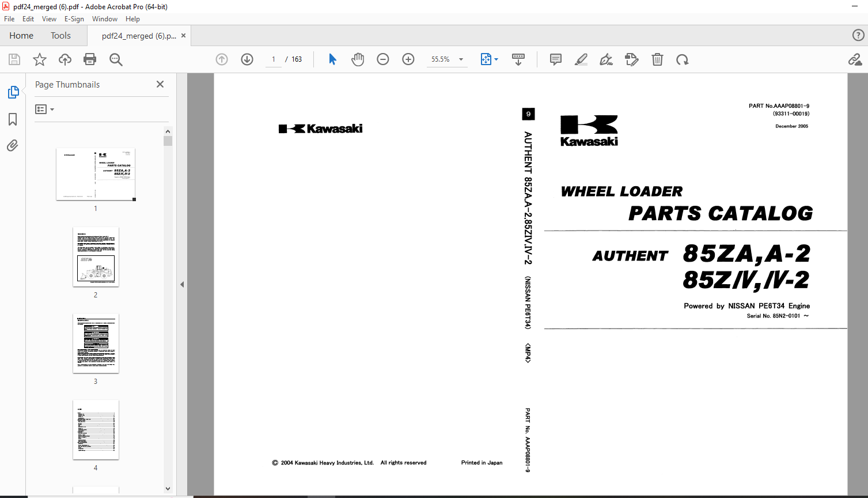Viewport: 868px width, 498px height.
Task: Select the Highlight text pen tool
Action: tap(581, 59)
